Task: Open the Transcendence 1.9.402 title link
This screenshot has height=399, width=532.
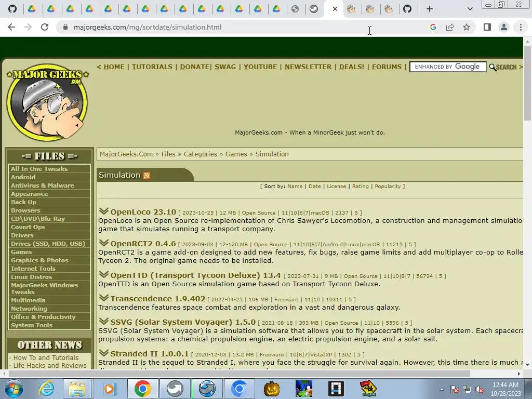Action: pos(158,299)
